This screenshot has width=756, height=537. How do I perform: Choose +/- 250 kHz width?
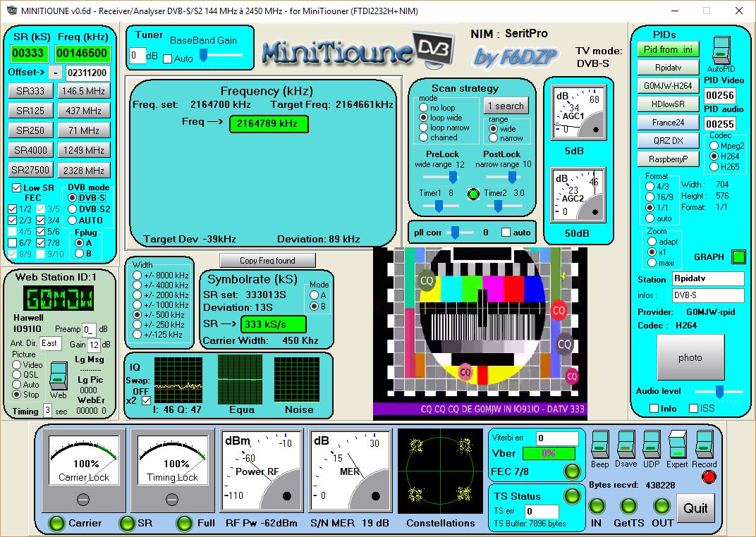click(x=137, y=325)
